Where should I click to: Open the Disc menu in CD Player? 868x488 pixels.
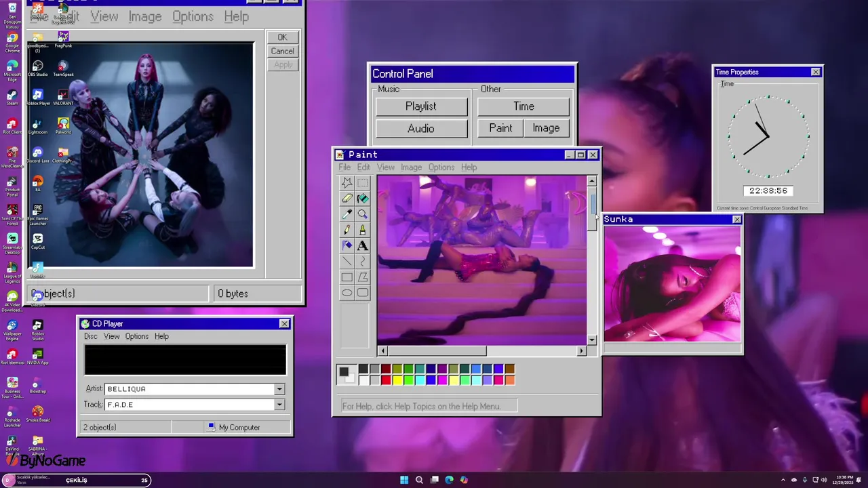pos(90,336)
